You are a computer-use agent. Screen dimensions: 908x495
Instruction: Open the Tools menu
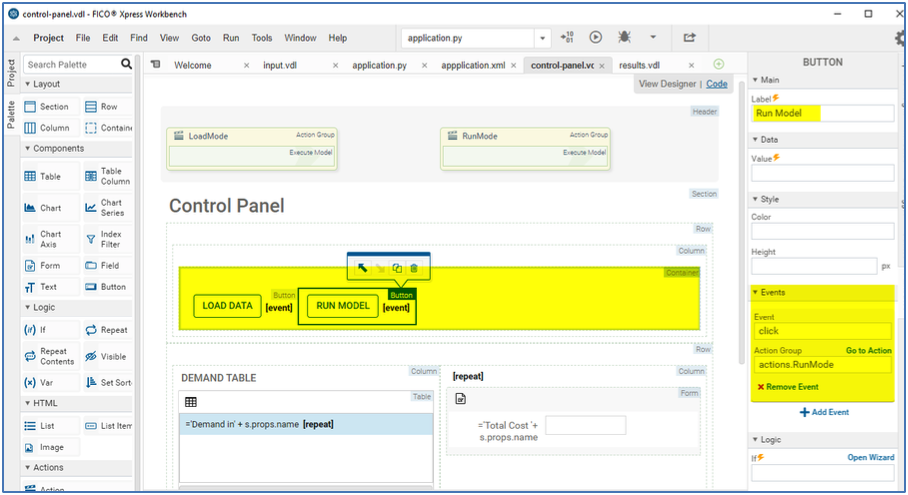click(262, 38)
